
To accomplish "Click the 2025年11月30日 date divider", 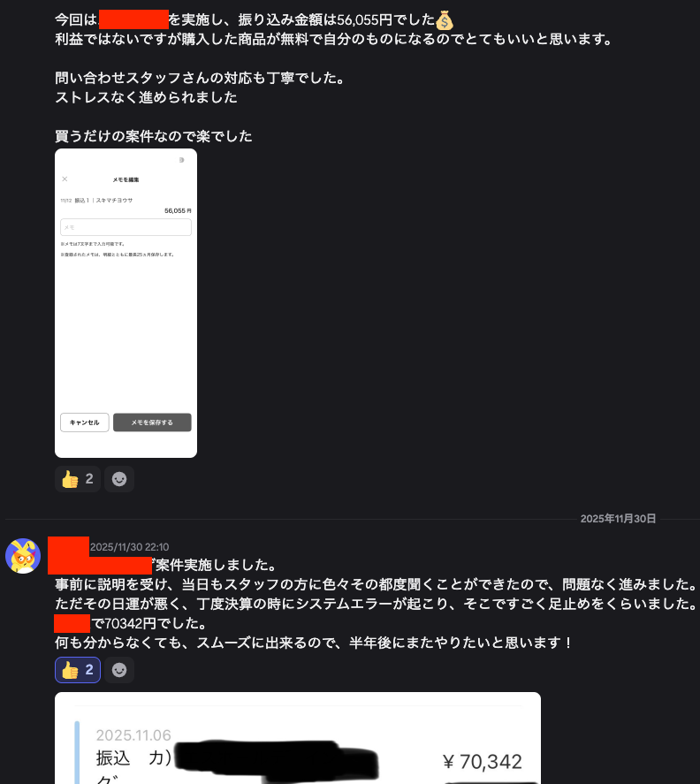I will click(x=618, y=519).
